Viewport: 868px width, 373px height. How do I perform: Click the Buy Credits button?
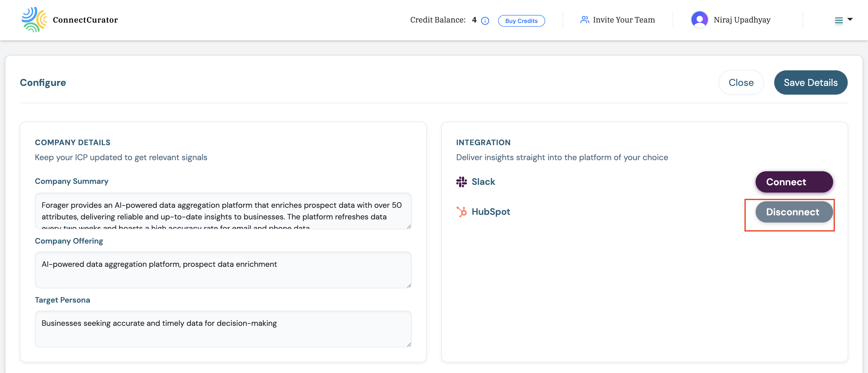pos(521,21)
